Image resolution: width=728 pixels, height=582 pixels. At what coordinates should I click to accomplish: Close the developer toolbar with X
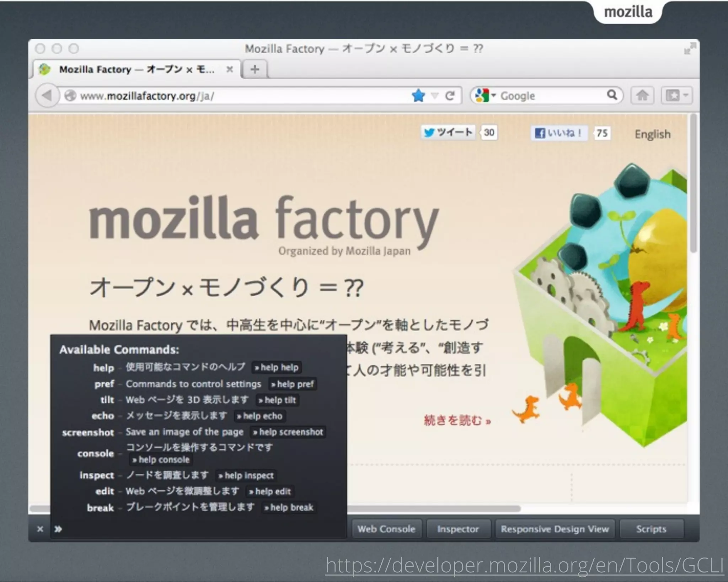(40, 529)
